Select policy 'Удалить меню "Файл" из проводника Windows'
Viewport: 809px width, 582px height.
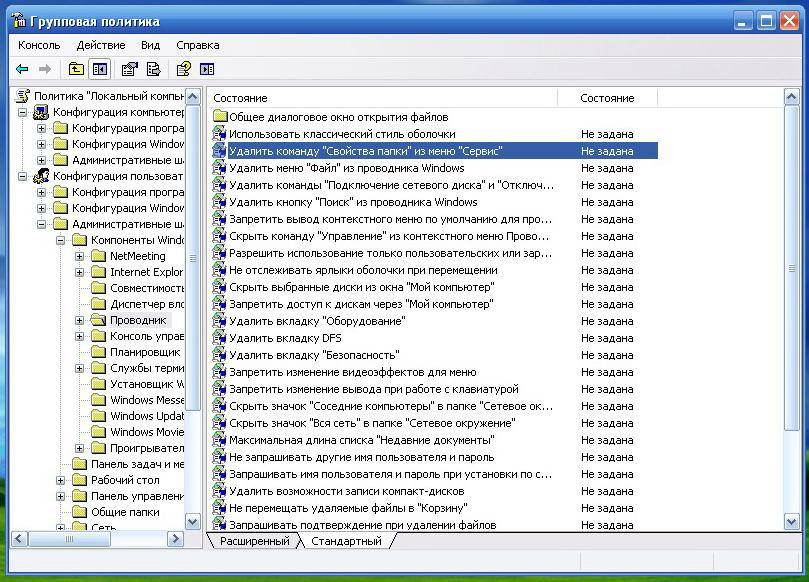pos(347,168)
